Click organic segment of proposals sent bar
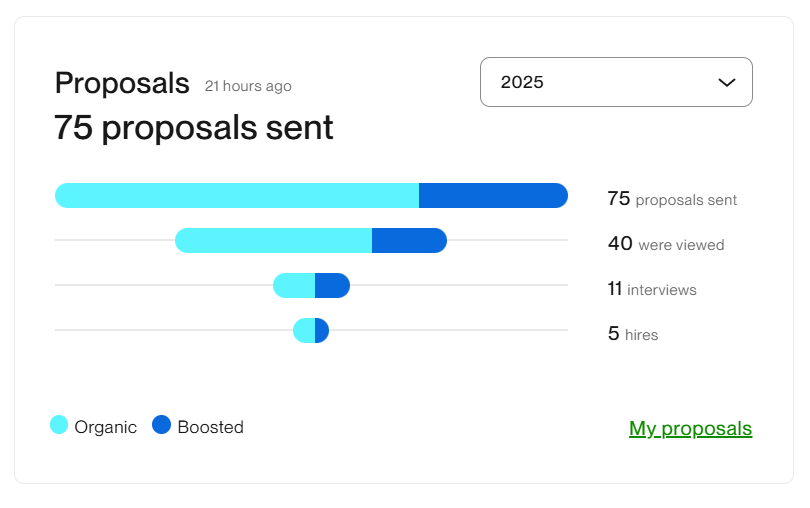 [237, 196]
